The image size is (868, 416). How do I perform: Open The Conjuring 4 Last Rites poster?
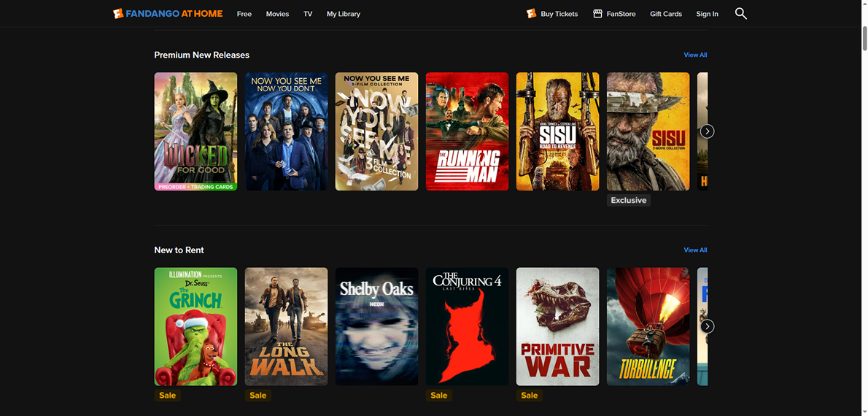pyautogui.click(x=468, y=326)
